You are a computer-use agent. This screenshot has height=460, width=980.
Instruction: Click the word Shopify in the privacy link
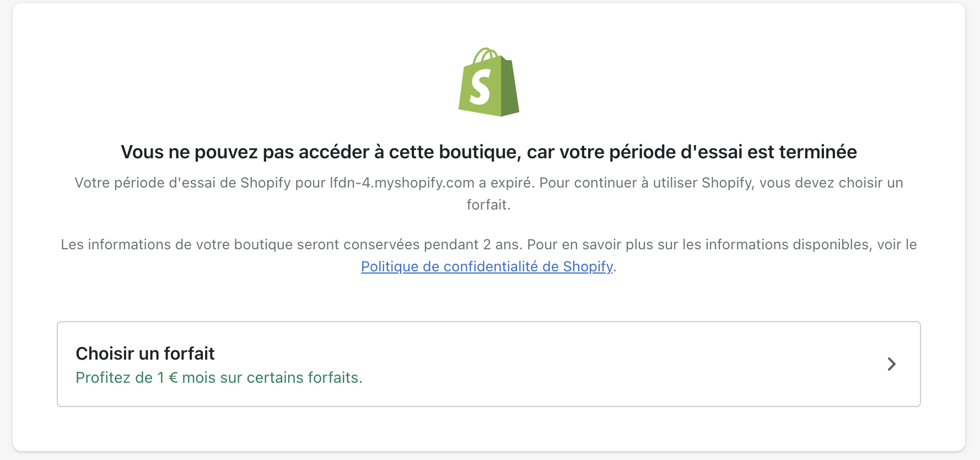tap(588, 267)
